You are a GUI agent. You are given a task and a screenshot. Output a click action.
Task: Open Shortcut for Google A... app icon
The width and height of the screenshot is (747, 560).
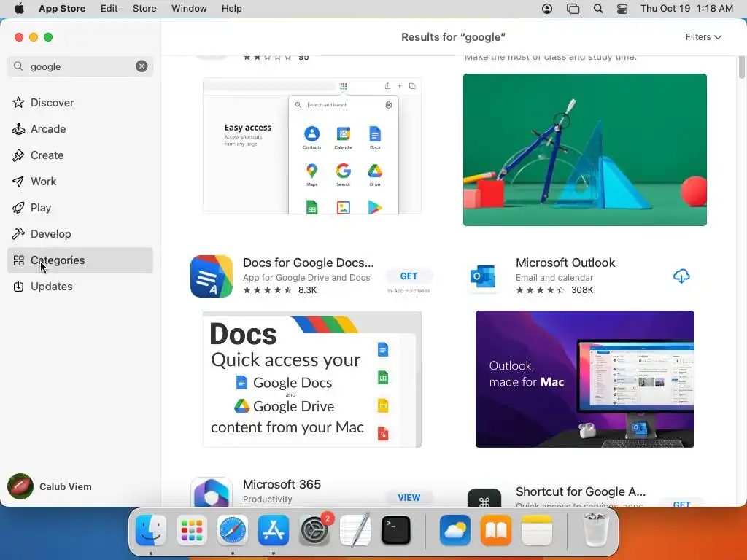coord(484,497)
